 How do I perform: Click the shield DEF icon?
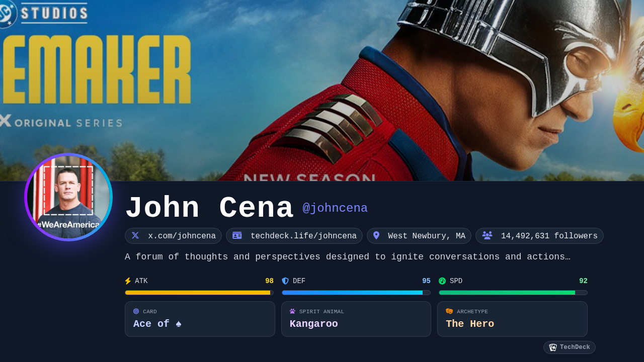[x=285, y=281]
